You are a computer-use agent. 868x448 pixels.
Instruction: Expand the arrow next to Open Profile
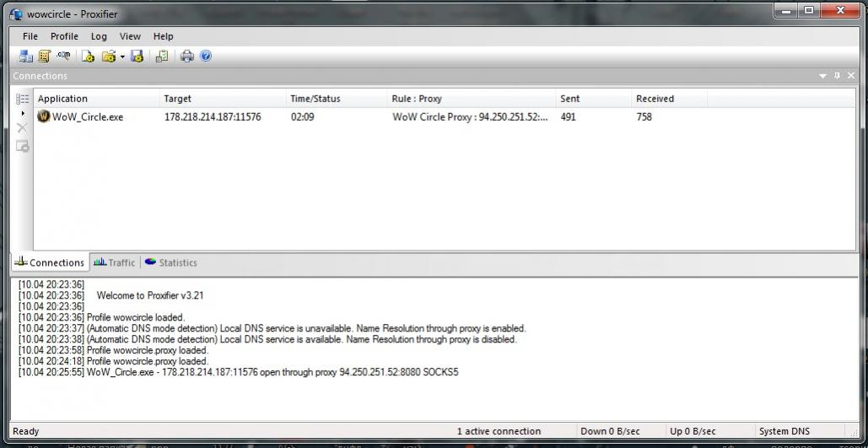coord(122,57)
